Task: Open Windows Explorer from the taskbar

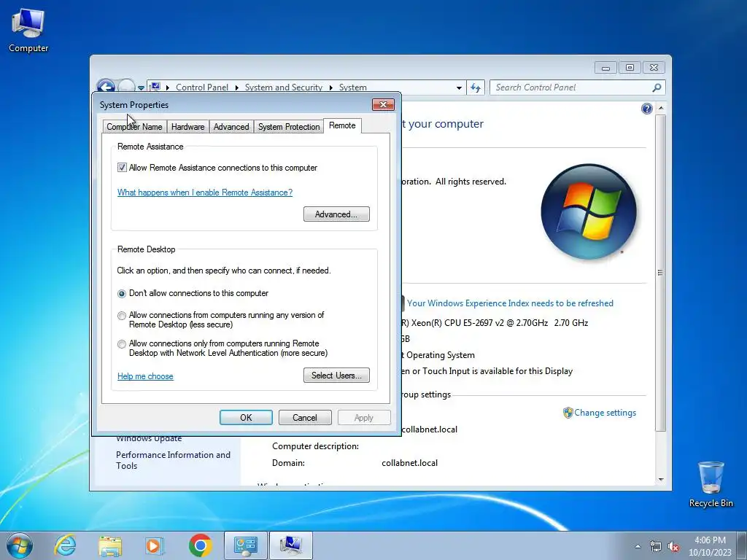Action: pos(110,545)
